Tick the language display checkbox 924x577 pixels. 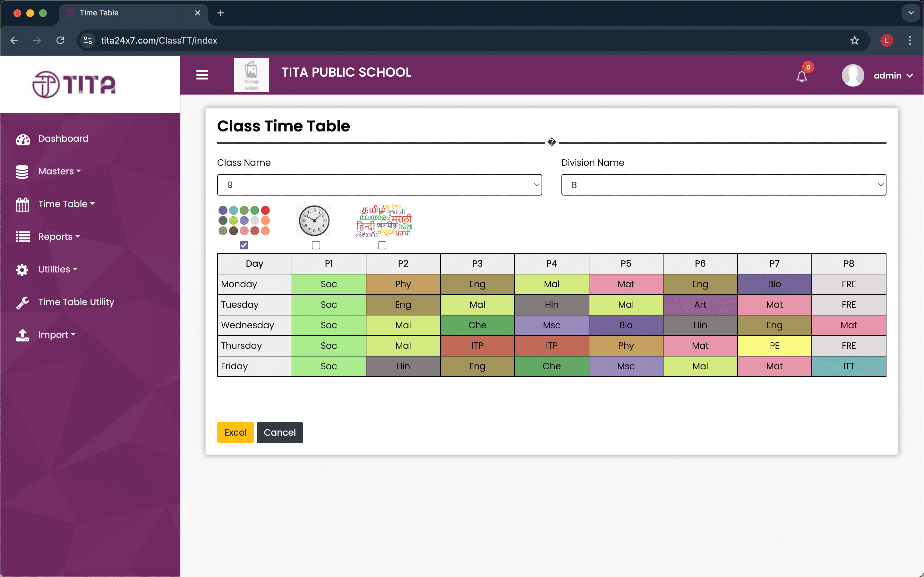pos(382,245)
